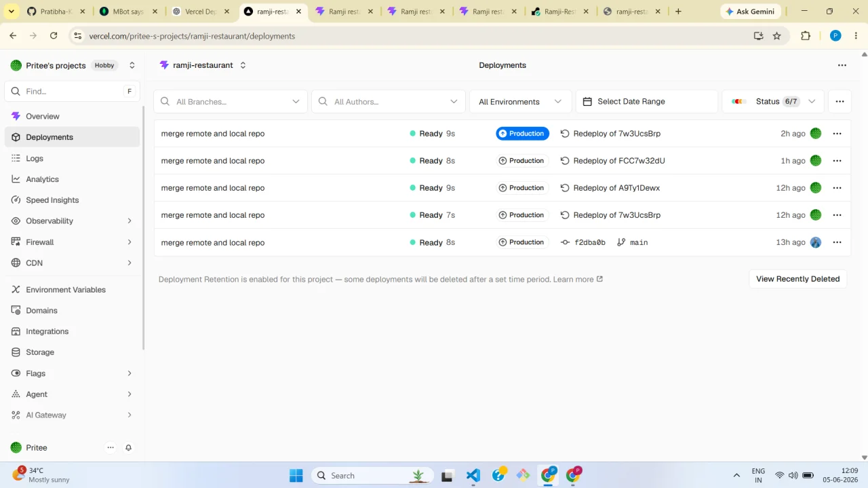Click the Ask Gemini button
Image resolution: width=868 pixels, height=488 pixels.
point(750,12)
